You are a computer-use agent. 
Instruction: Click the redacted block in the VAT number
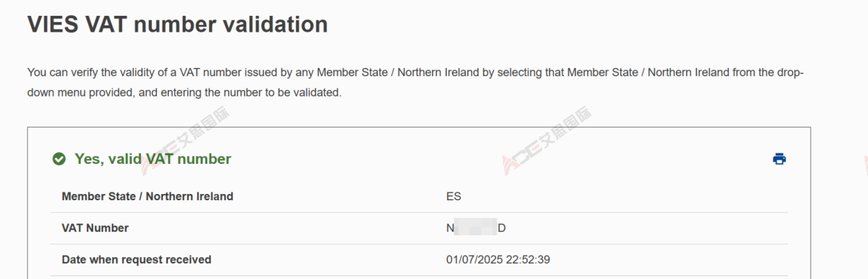pos(475,228)
